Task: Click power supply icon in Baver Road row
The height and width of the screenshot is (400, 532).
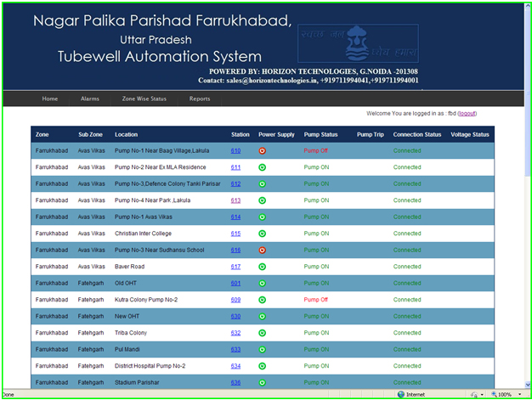Action: click(x=262, y=267)
